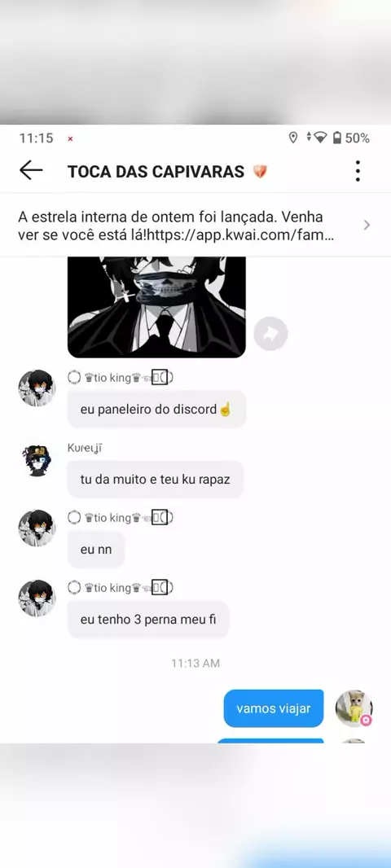The image size is (391, 868).
Task: Select the 'vamos viajar' blue message bubble
Action: click(x=274, y=708)
